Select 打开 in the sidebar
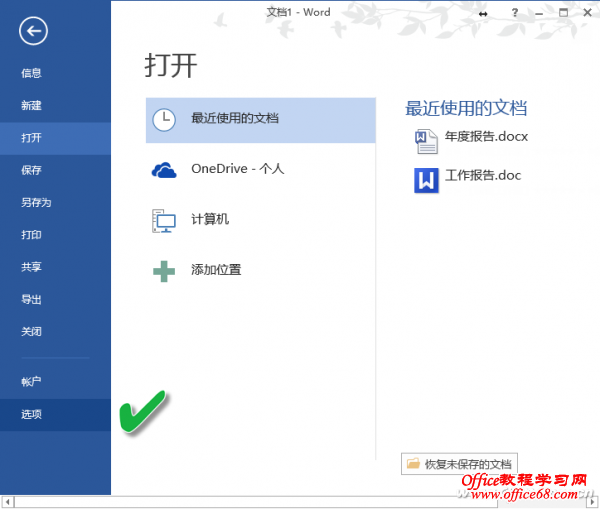Image resolution: width=600 pixels, height=509 pixels. [x=55, y=138]
